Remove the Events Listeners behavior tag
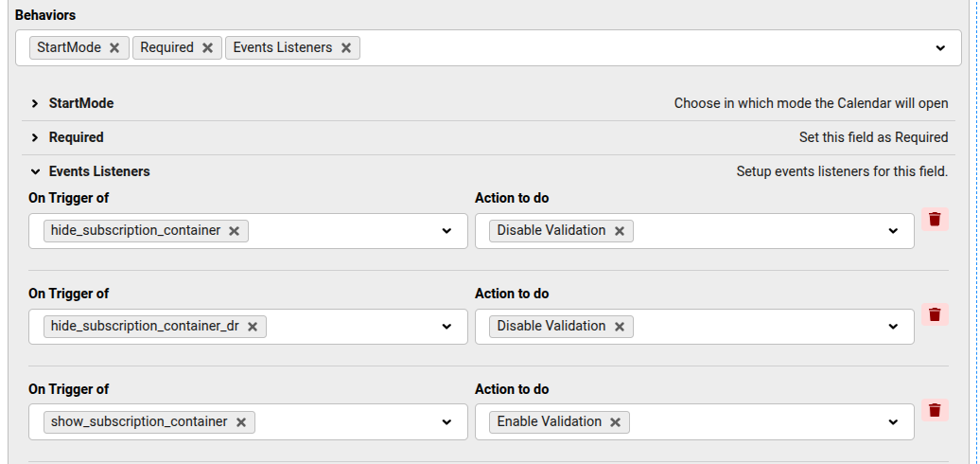This screenshot has width=980, height=464. (346, 48)
